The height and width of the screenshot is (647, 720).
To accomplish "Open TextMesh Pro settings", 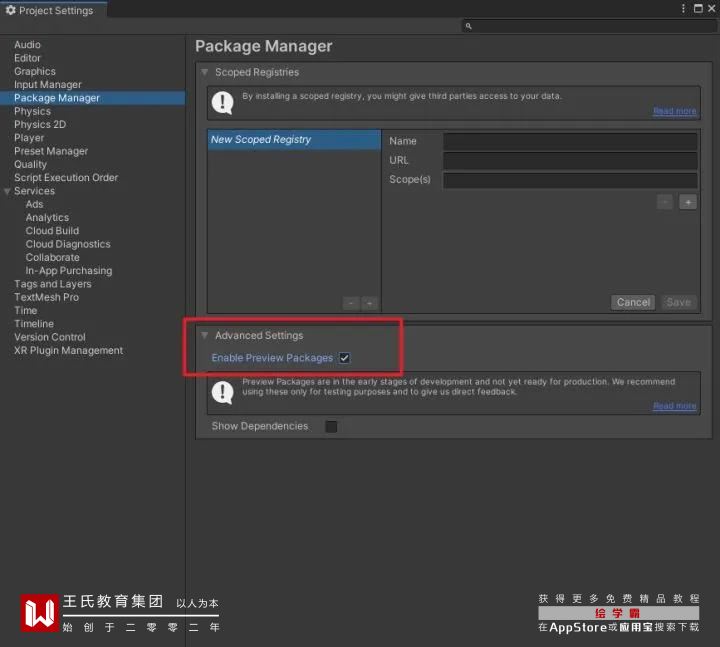I will coord(46,297).
